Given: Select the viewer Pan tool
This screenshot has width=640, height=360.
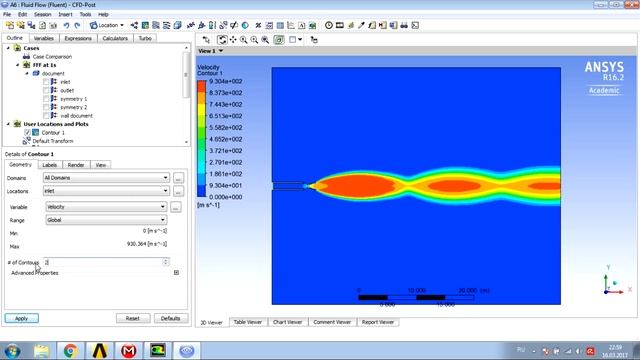Looking at the screenshot, I should pyautogui.click(x=233, y=40).
